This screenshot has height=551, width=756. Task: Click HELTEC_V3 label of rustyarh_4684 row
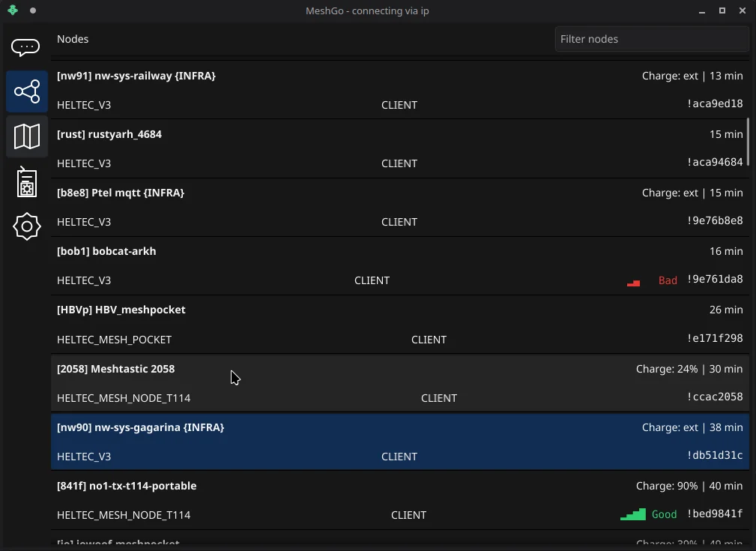point(84,163)
